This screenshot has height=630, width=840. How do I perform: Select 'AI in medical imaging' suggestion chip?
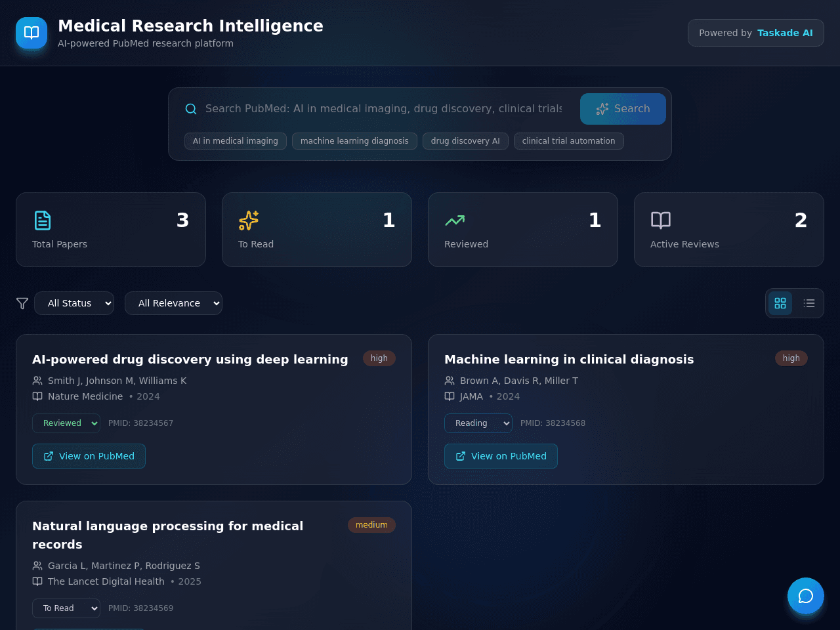(236, 141)
